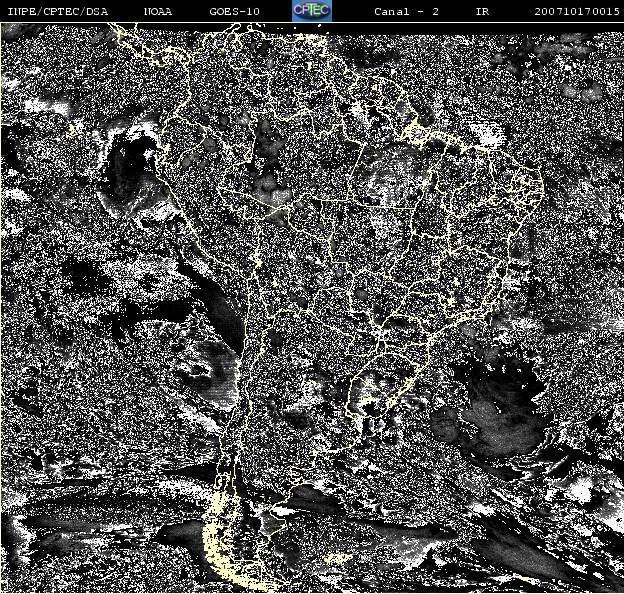Click the dark gray blob in the top-right corner
Screen dimensions: 624x594
click(590, 85)
